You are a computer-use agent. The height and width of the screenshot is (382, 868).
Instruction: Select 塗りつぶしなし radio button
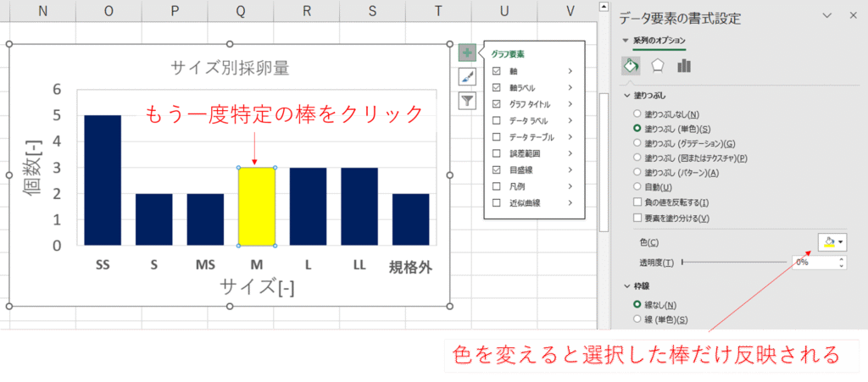(x=637, y=113)
